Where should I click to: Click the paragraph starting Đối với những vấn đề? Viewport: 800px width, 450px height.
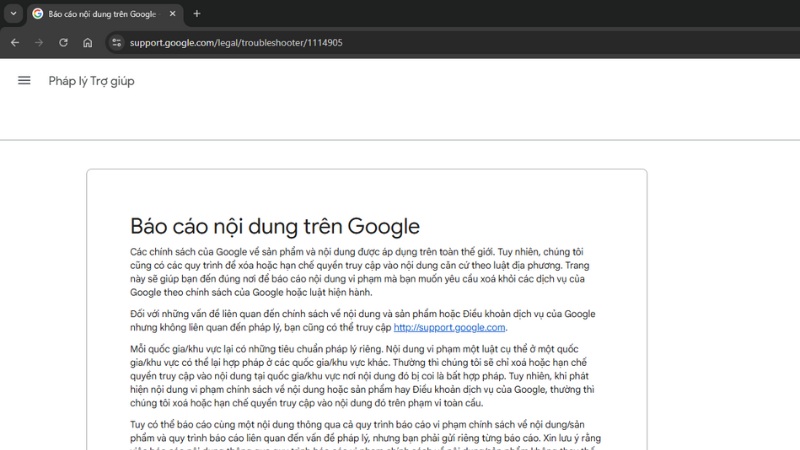[362, 320]
